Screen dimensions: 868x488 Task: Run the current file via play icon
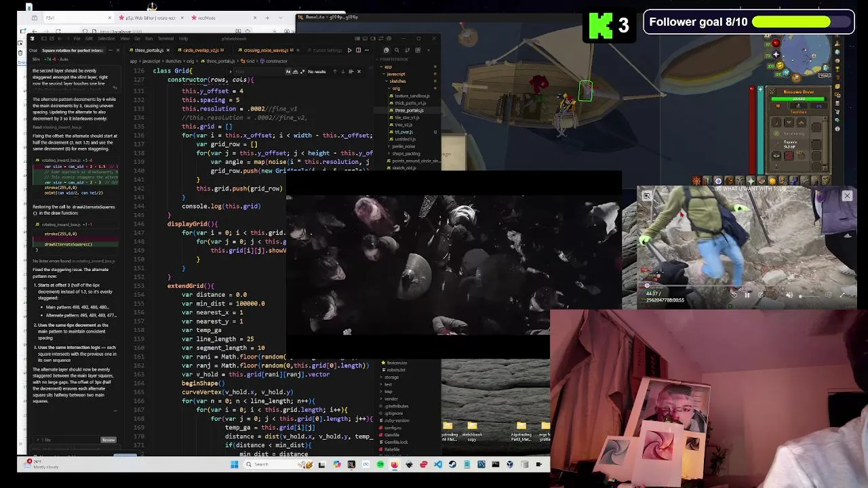coord(349,50)
